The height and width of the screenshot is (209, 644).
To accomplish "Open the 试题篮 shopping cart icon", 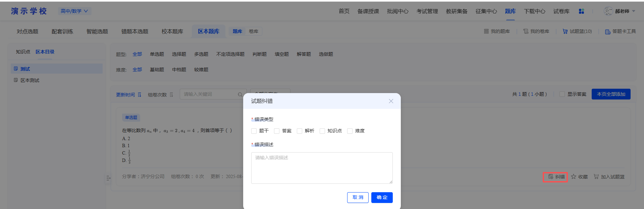I will (x=565, y=31).
